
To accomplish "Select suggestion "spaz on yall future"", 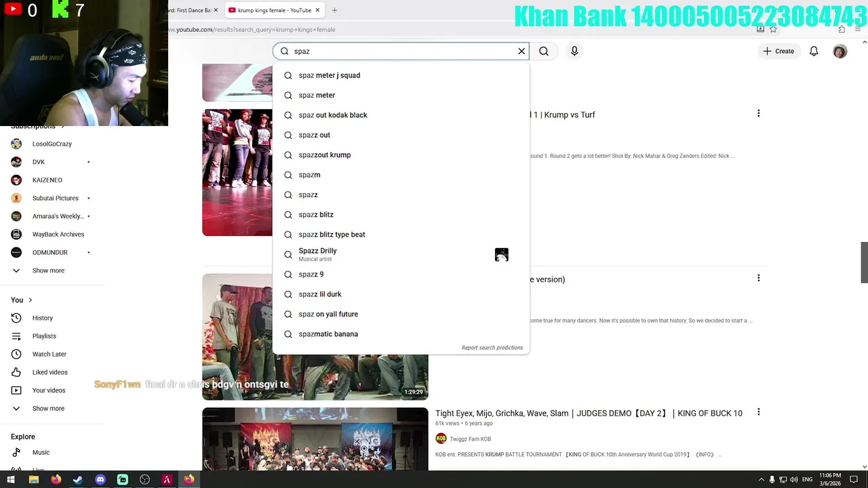I will coord(401,314).
